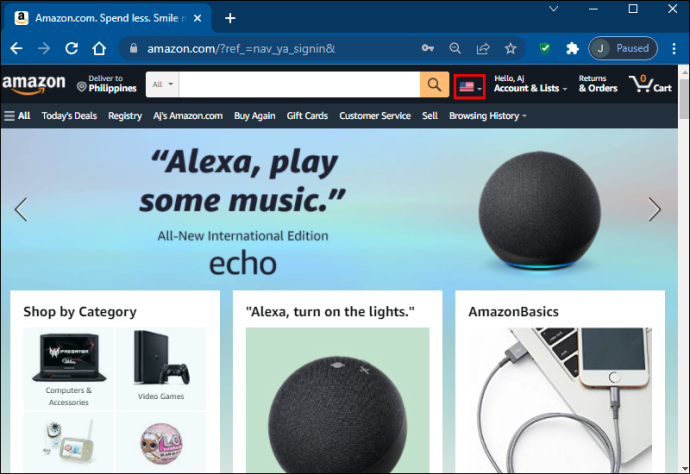The width and height of the screenshot is (690, 474).
Task: Open Gift Cards
Action: click(x=307, y=116)
